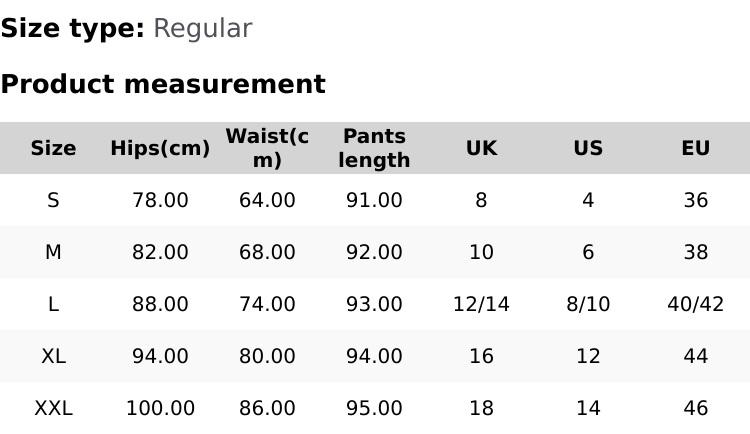Select the XL size row label
This screenshot has height=434, width=750.
pos(53,356)
